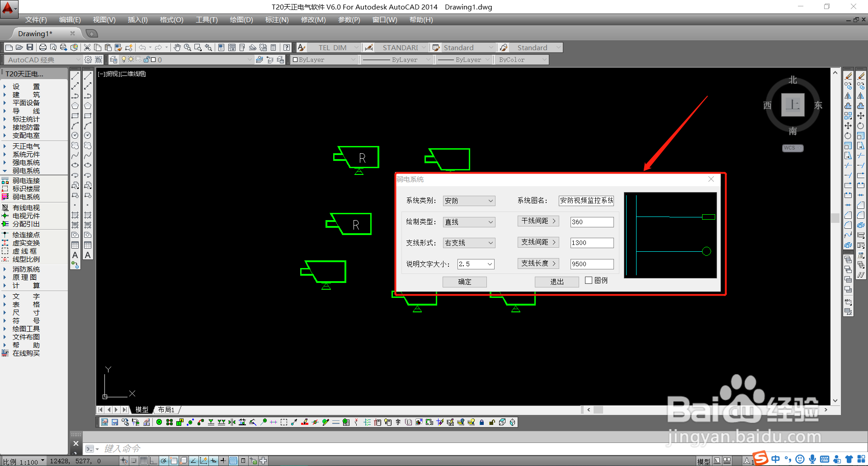Click the Open file icon
The height and width of the screenshot is (466, 868).
pyautogui.click(x=19, y=47)
